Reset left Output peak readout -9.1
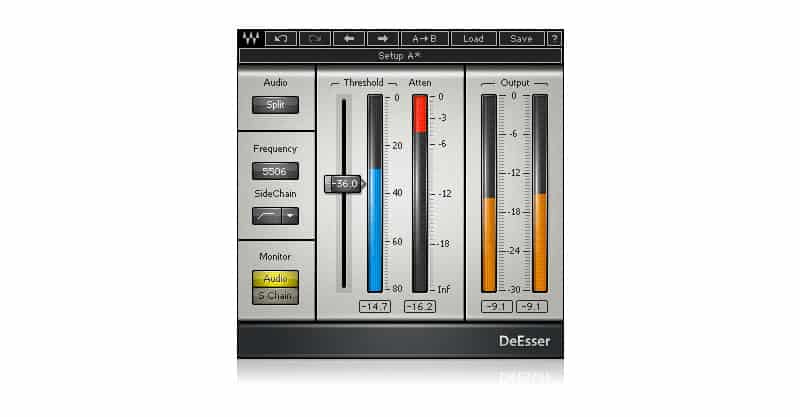 click(x=496, y=306)
